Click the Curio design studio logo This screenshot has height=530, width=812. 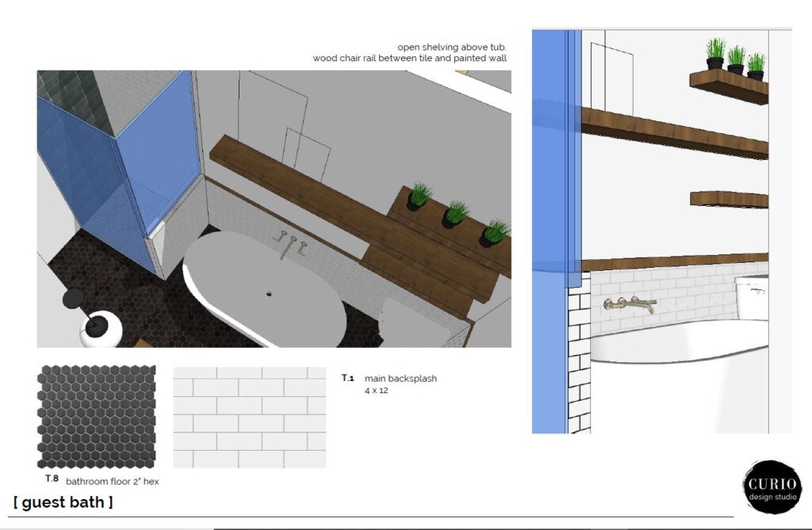(772, 486)
